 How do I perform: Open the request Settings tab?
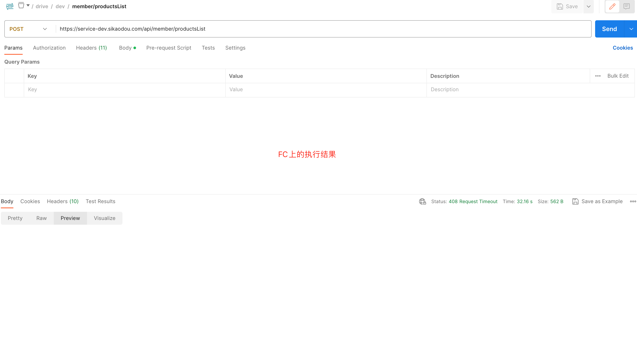(x=235, y=48)
